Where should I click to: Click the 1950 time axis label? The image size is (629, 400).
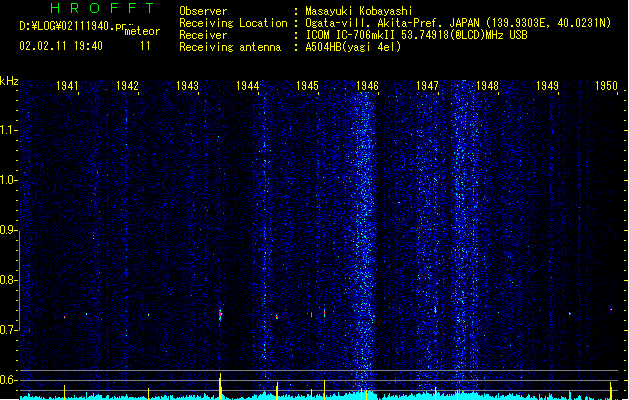pyautogui.click(x=606, y=85)
